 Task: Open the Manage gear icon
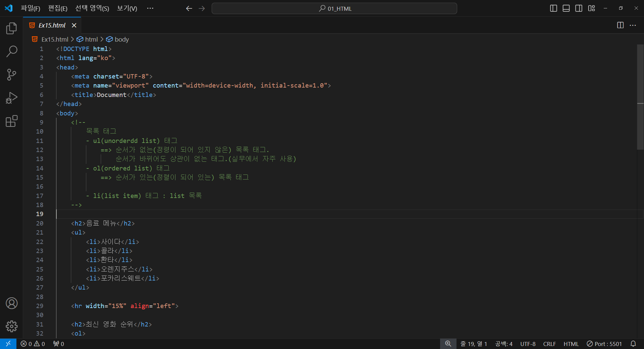[x=11, y=326]
